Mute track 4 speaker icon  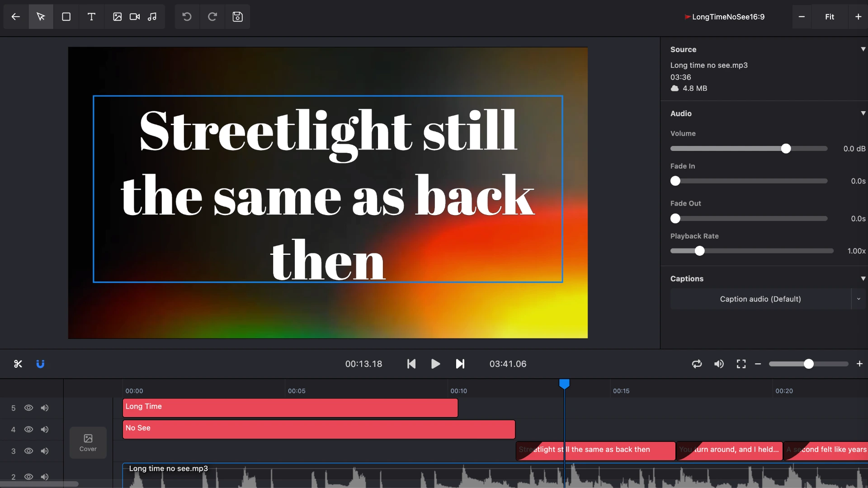pyautogui.click(x=44, y=429)
